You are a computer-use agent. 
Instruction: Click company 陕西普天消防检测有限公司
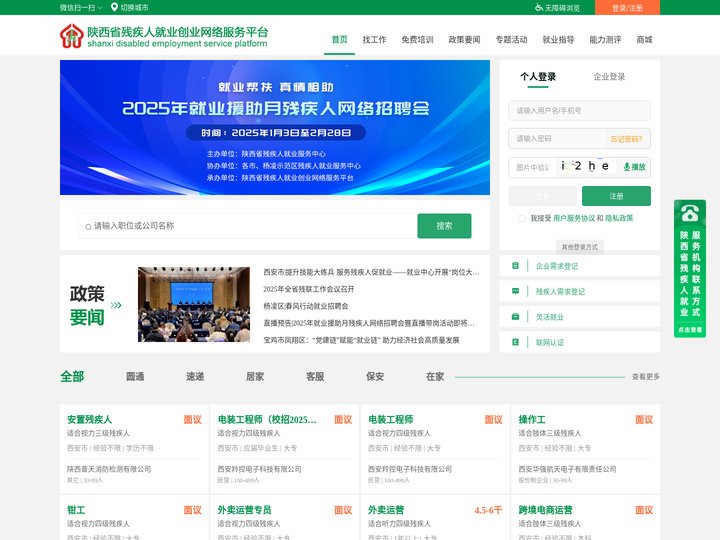click(x=109, y=469)
